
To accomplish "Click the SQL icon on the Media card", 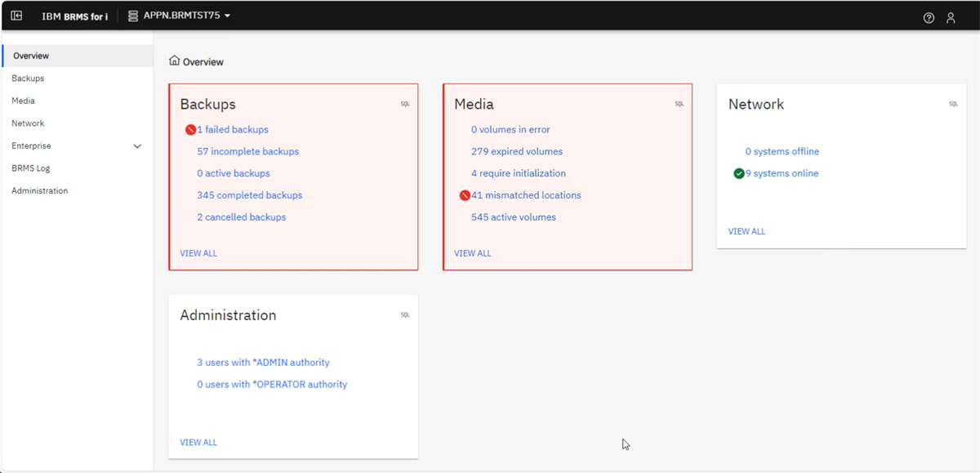I will click(679, 104).
